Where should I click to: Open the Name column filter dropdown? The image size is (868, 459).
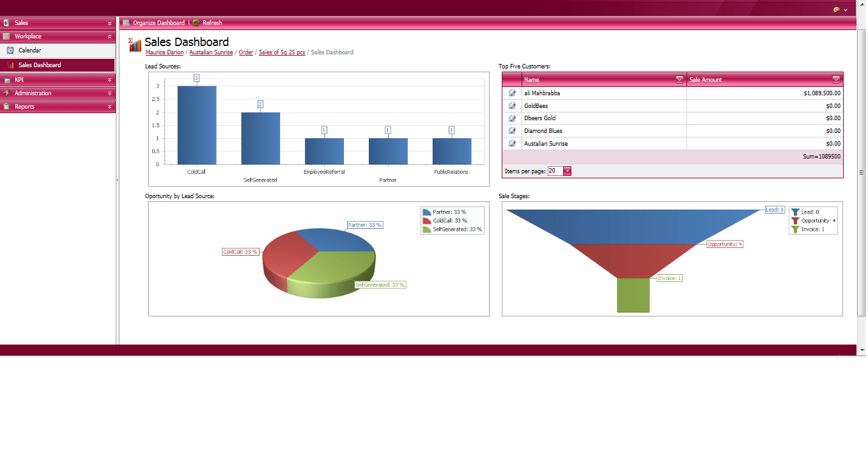coord(679,80)
